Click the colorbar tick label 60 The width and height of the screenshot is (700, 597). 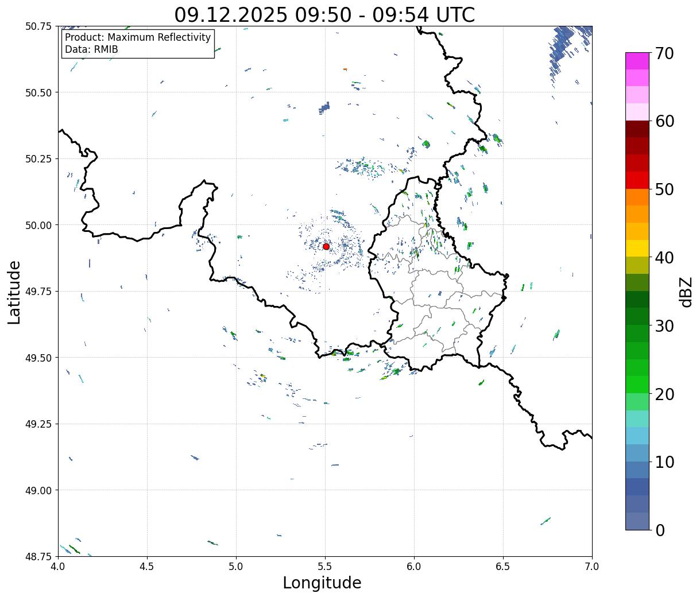point(664,121)
